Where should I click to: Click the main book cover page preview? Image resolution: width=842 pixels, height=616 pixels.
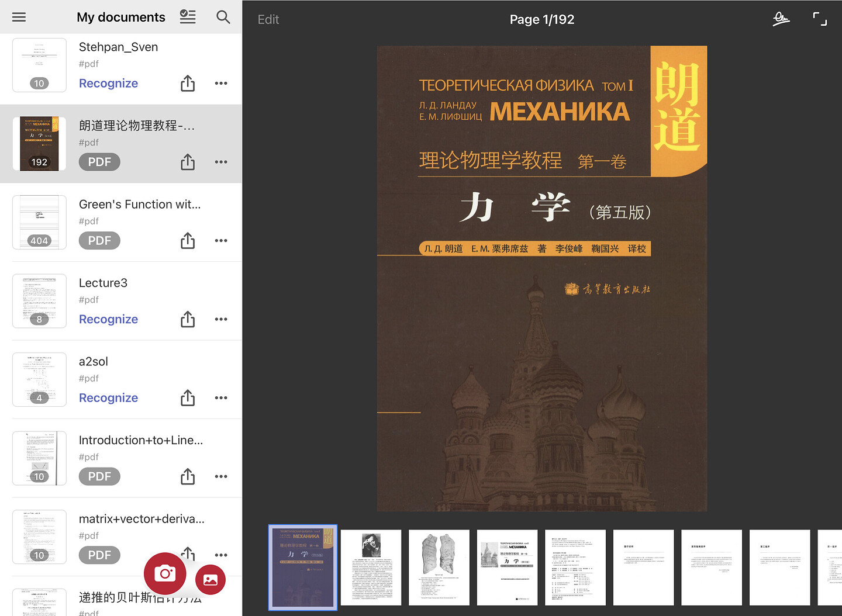(542, 279)
